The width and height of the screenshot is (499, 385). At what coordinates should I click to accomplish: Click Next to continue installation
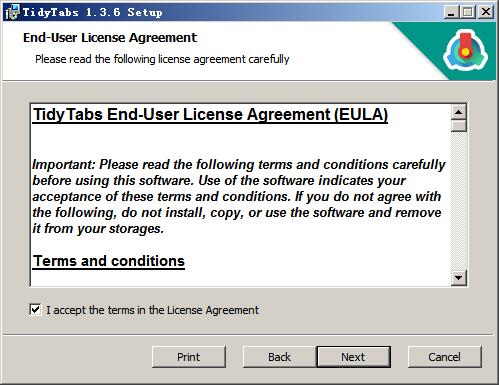[x=353, y=357]
